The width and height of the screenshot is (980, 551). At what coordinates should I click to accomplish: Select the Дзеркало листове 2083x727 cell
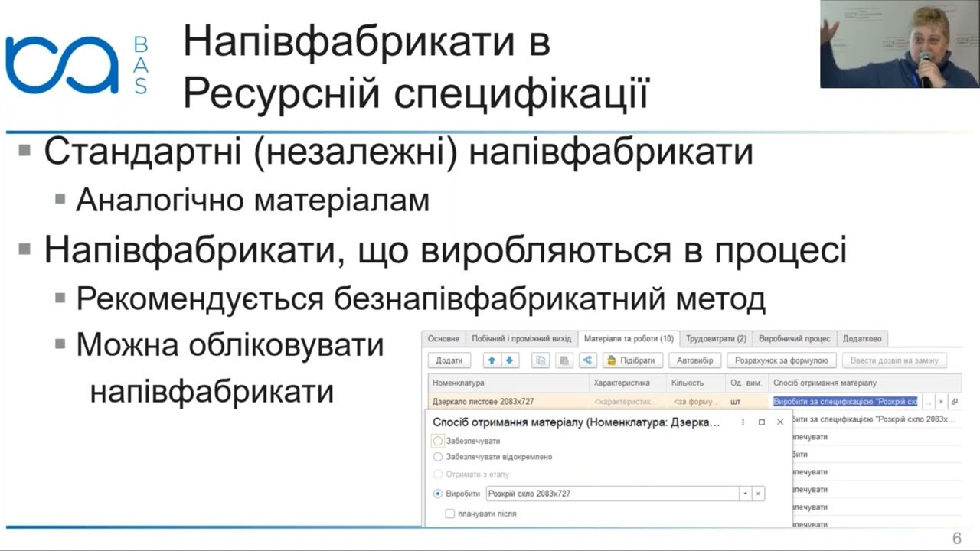click(x=508, y=402)
